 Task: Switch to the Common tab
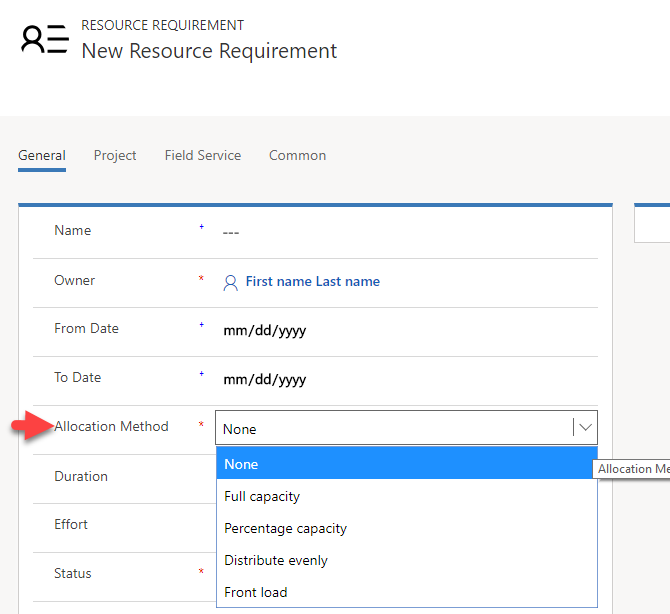tap(297, 155)
